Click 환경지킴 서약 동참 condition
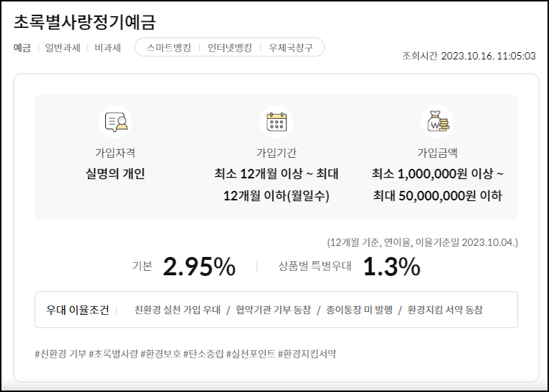Screen dimensions: 549x392 [445, 310]
